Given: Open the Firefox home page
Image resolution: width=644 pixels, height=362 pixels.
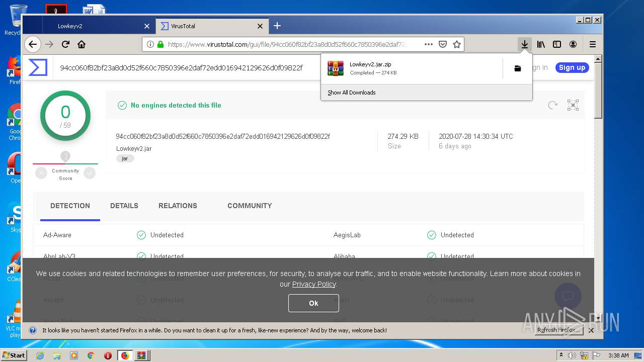Looking at the screenshot, I should [x=82, y=44].
